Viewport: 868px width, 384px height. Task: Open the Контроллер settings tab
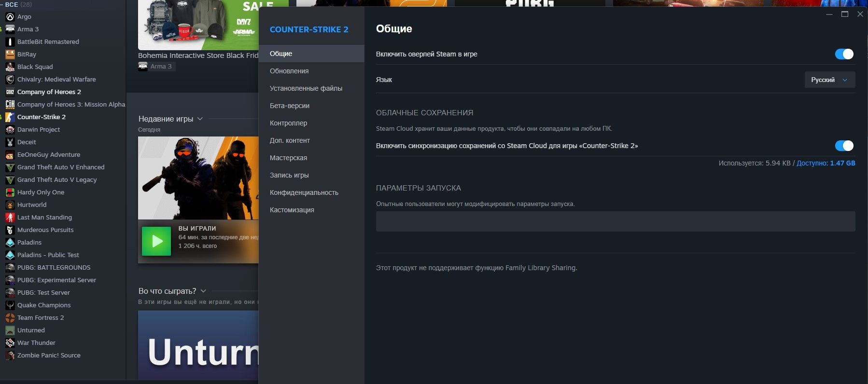pos(288,123)
